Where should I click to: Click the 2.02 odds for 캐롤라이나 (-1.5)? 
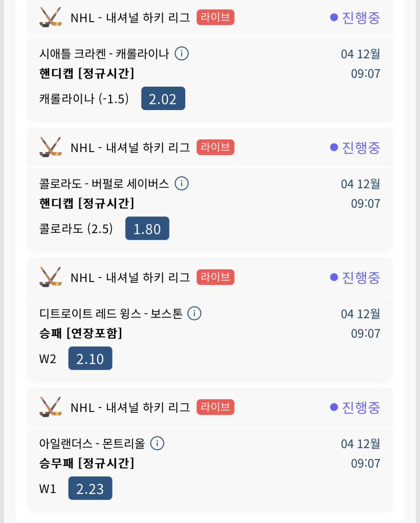pyautogui.click(x=163, y=99)
